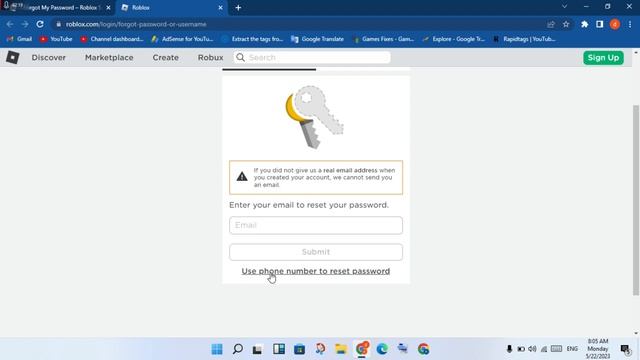Click the search magnifier icon in Roblox navbar

click(240, 58)
